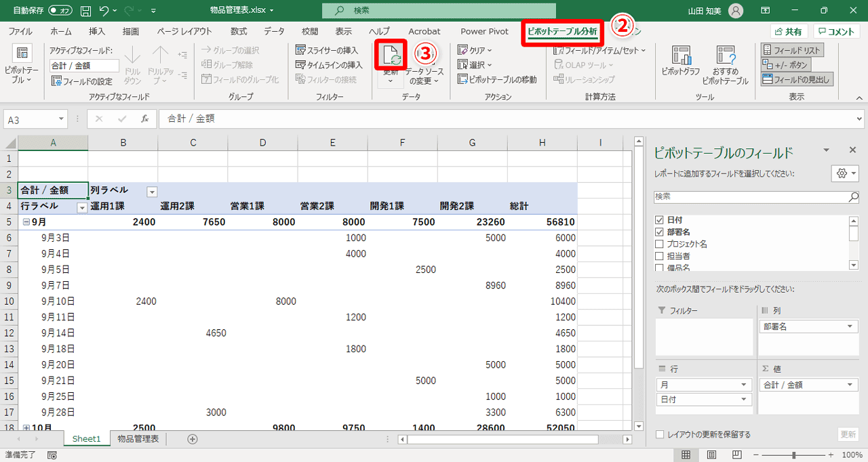868x462 pixels.
Task: Insert a Timeline (タイムラインの挿入)
Action: [329, 65]
